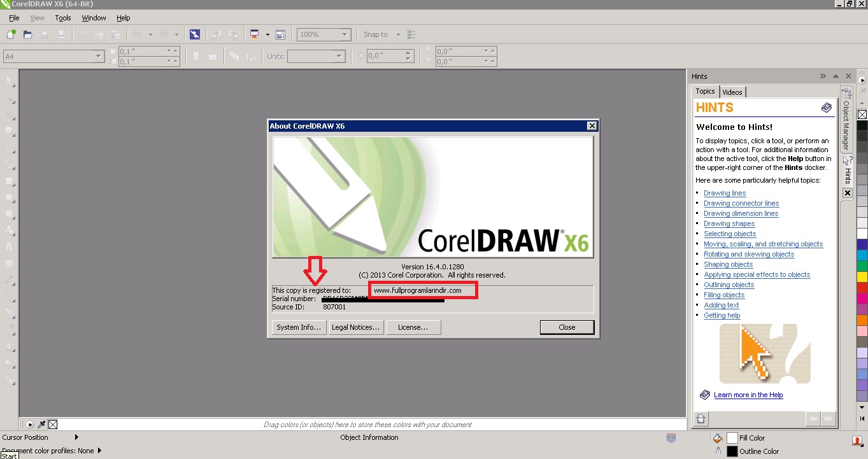Expand the Application launcher dropdown arrow
This screenshot has width=868, height=459.
pos(267,34)
